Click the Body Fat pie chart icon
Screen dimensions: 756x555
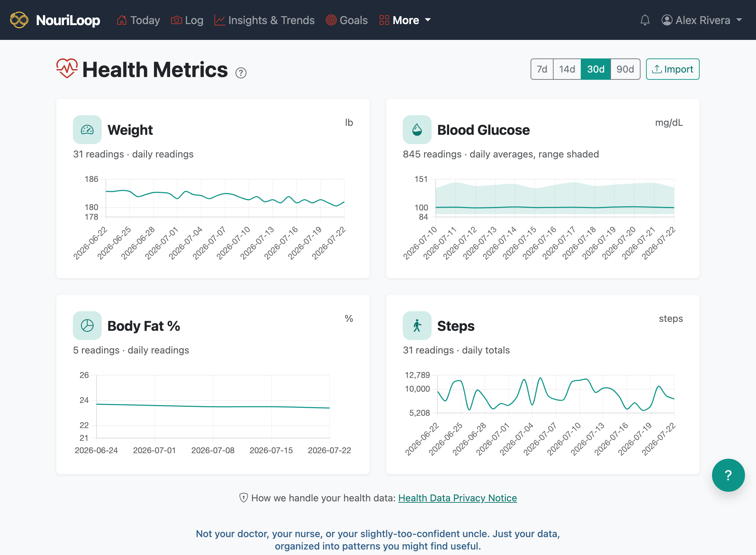tap(87, 326)
